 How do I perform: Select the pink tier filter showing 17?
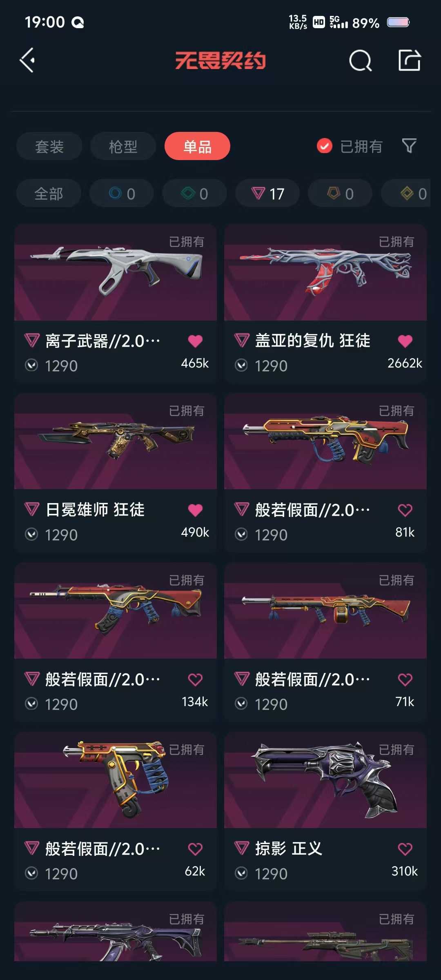(x=267, y=193)
